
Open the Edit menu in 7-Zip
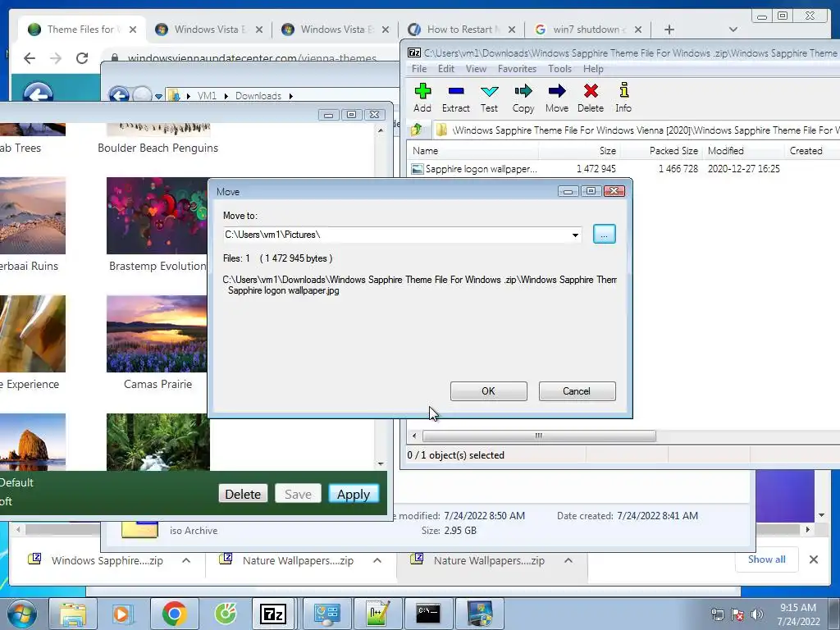click(445, 69)
